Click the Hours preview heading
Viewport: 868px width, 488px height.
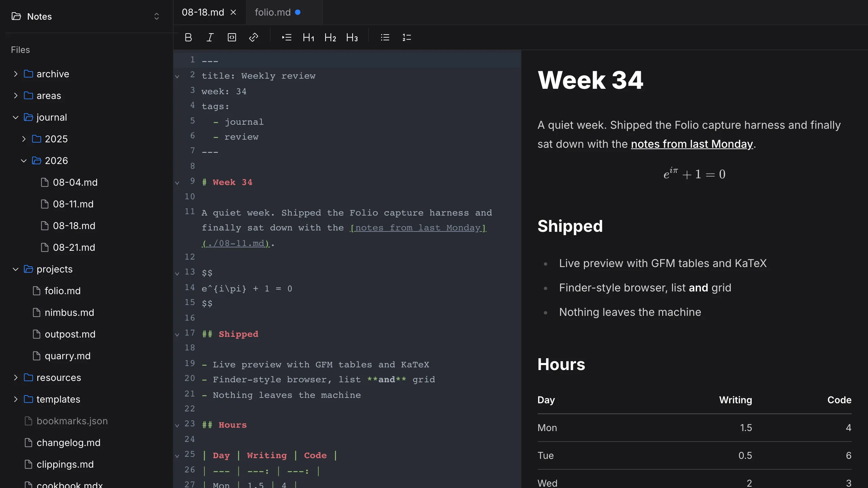click(561, 364)
